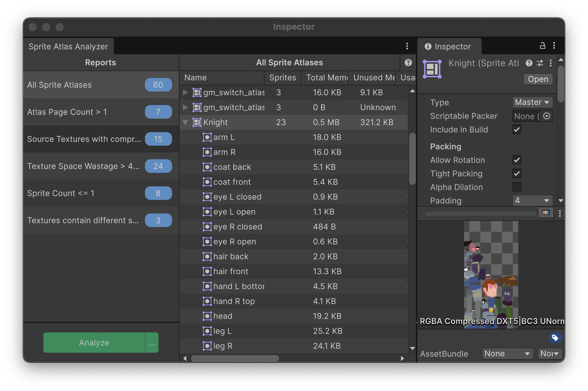Select the sprite icon beside the head entry
Viewport: 588px width, 391px height.
208,316
